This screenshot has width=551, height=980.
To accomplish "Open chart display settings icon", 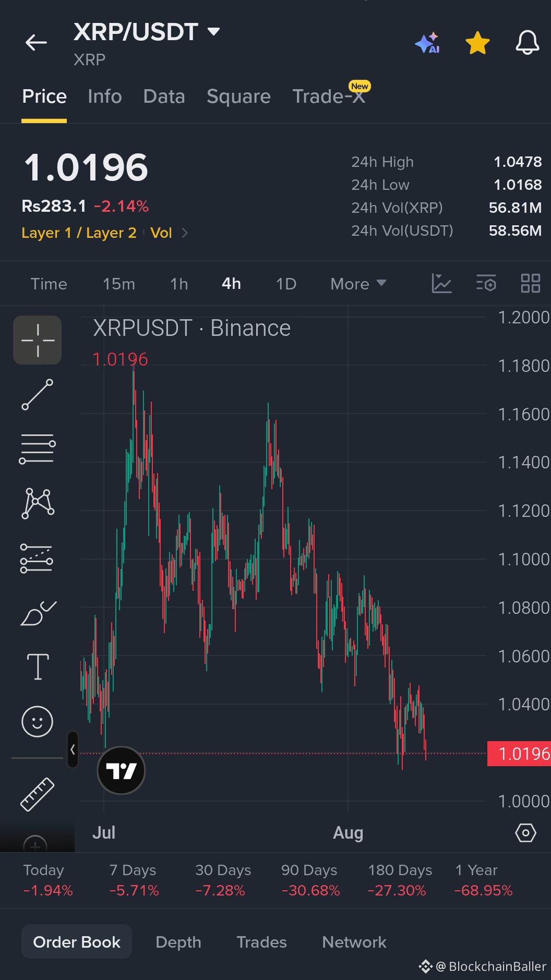I will 486,283.
